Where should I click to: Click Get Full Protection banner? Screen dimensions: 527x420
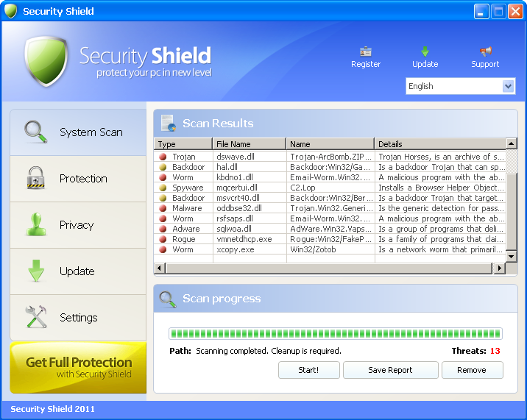[x=78, y=368]
